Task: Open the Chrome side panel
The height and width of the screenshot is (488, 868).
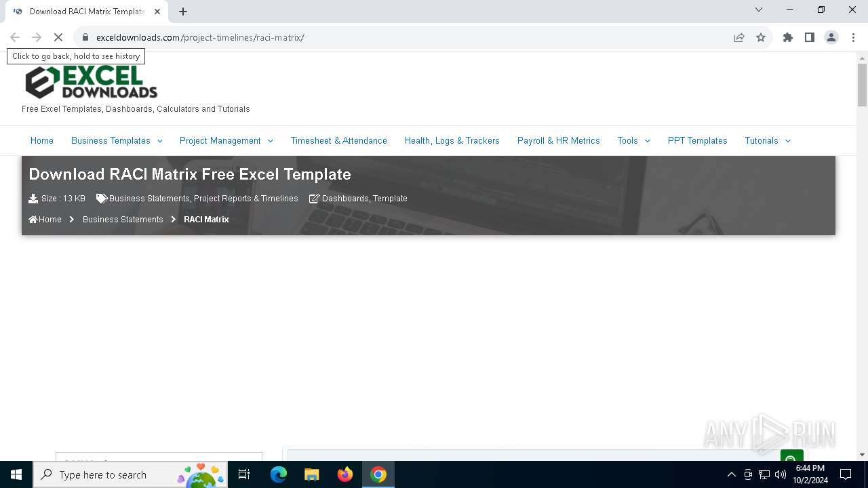Action: click(x=810, y=37)
